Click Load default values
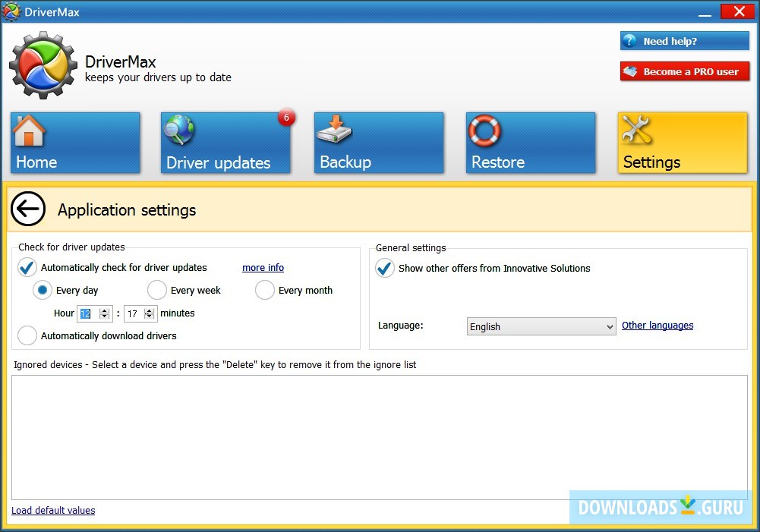The height and width of the screenshot is (532, 760). coord(53,510)
